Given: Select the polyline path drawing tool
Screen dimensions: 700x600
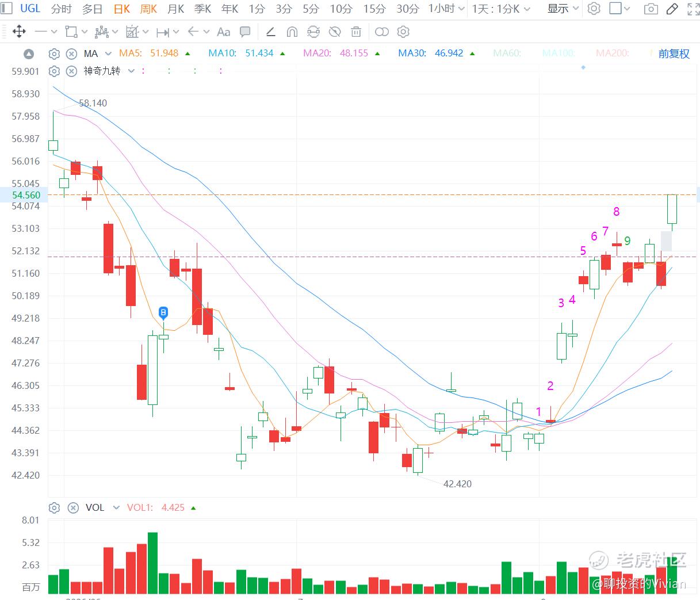Looking at the screenshot, I should 102,32.
